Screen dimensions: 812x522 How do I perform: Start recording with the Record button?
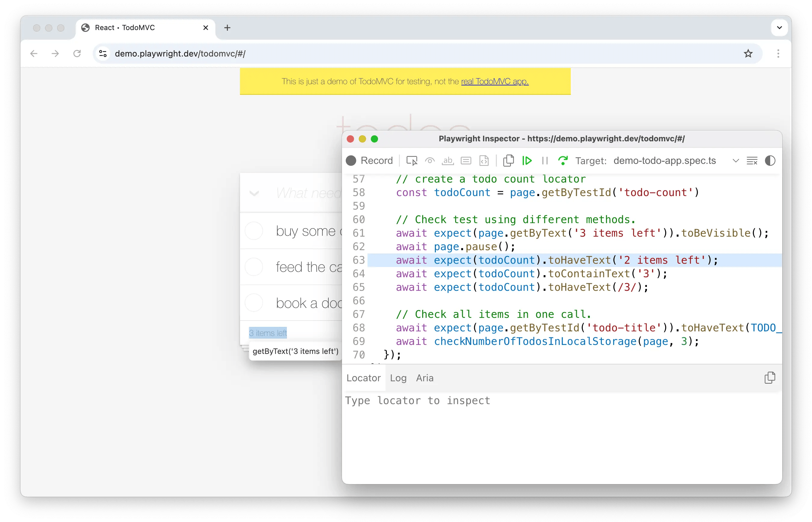370,160
